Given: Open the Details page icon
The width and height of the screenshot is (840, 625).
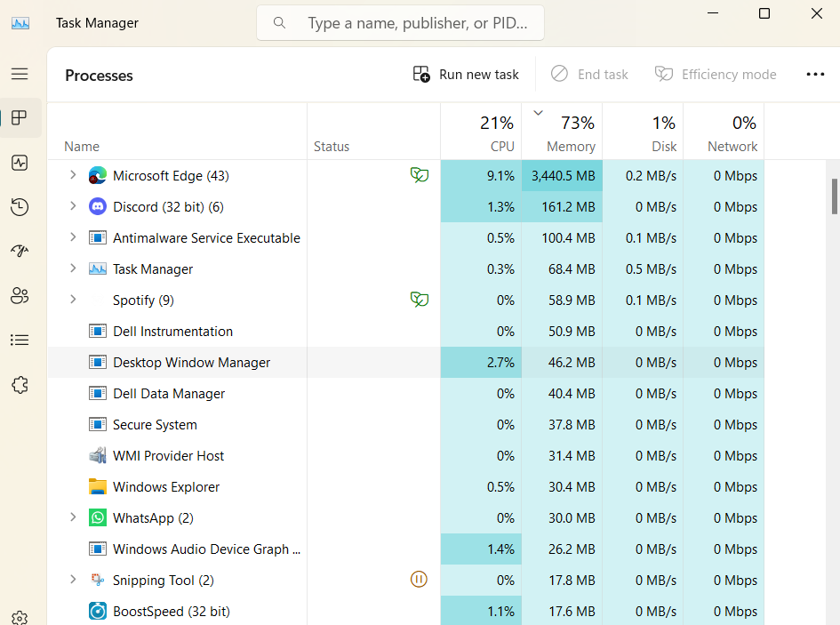Looking at the screenshot, I should [x=20, y=341].
